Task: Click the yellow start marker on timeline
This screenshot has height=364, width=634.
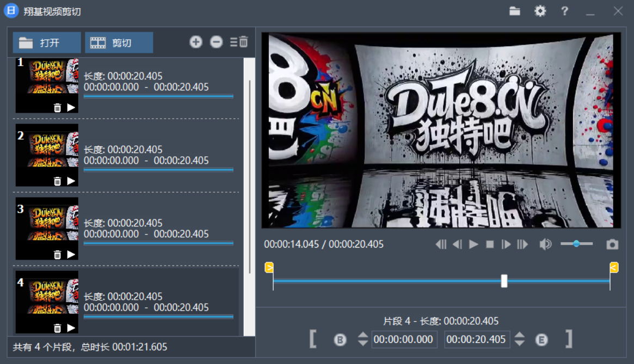Action: pyautogui.click(x=269, y=267)
